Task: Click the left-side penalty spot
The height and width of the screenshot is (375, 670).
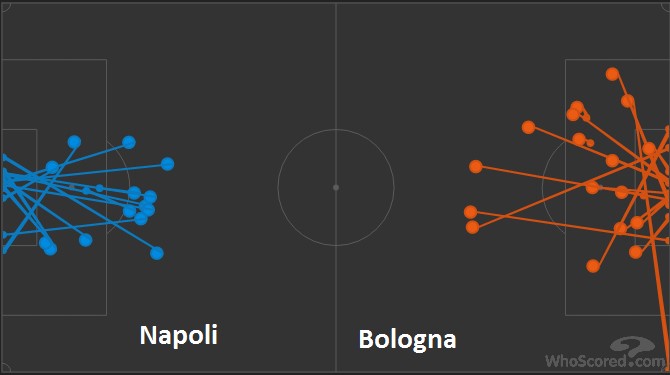Action: 72,187
